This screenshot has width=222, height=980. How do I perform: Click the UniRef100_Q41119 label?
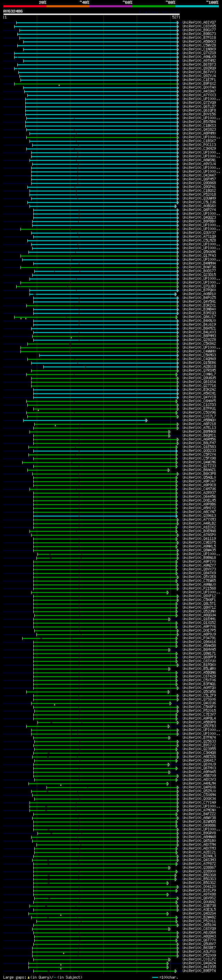[199, 539]
